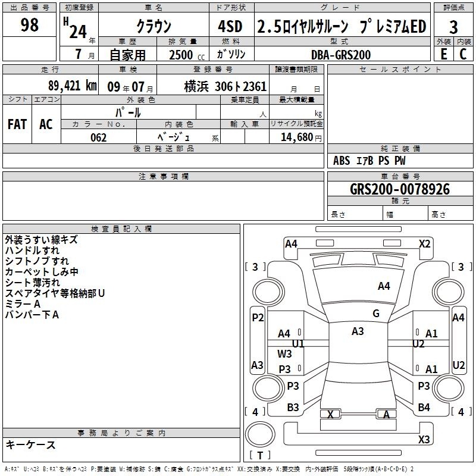The image size is (476, 476).
Task: Click chassis number GRS200-0078926
Action: (400, 189)
